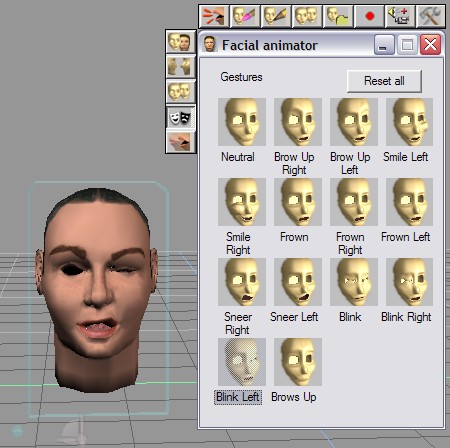Image resolution: width=450 pixels, height=448 pixels.
Task: Click the red record button in the toolbar
Action: coord(369,16)
